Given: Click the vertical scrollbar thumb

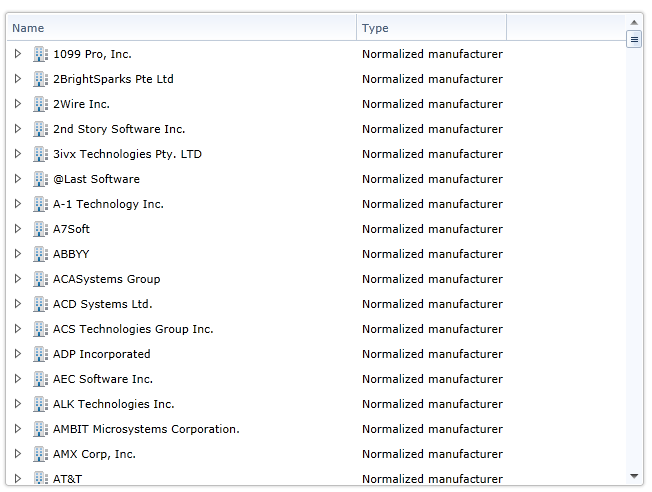Looking at the screenshot, I should [634, 40].
